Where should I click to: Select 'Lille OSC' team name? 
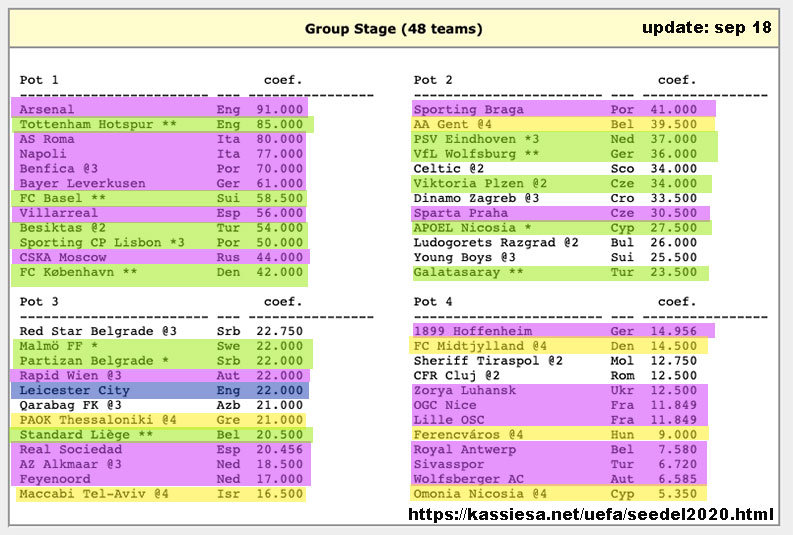(449, 420)
